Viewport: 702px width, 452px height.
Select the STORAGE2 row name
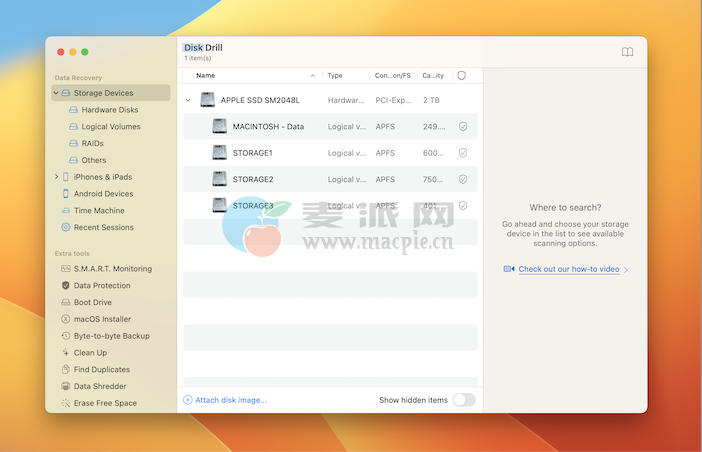[253, 179]
